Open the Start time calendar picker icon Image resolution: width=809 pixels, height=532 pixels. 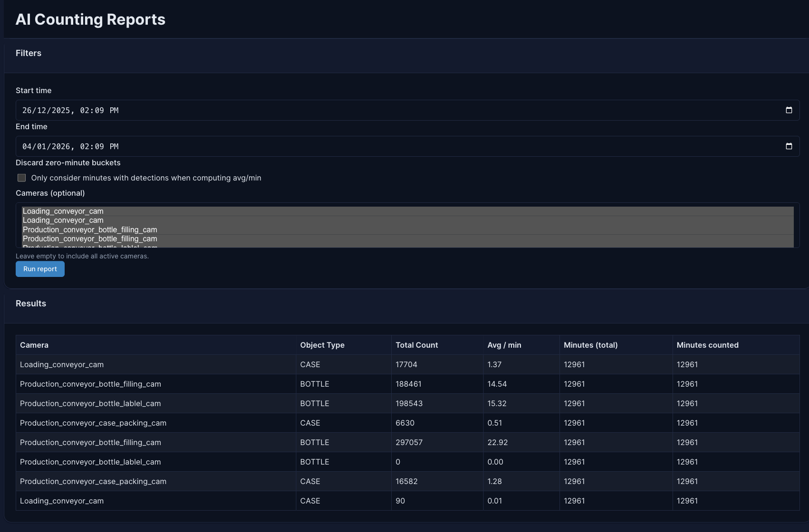789,110
